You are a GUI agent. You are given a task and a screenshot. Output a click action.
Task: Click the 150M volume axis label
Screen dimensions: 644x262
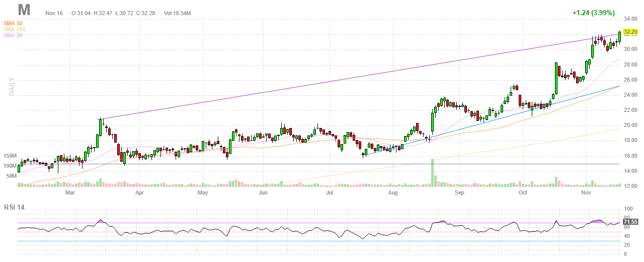(11, 156)
